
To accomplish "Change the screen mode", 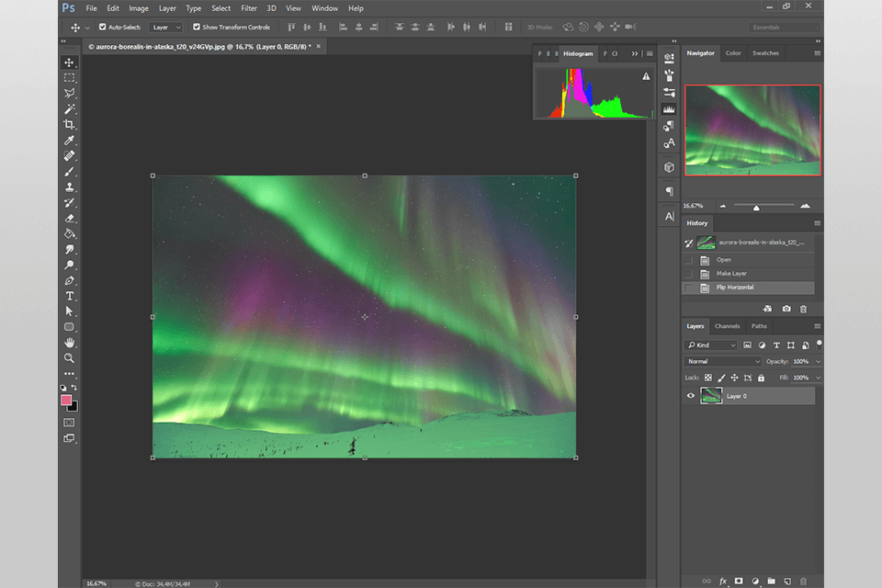I will point(69,438).
